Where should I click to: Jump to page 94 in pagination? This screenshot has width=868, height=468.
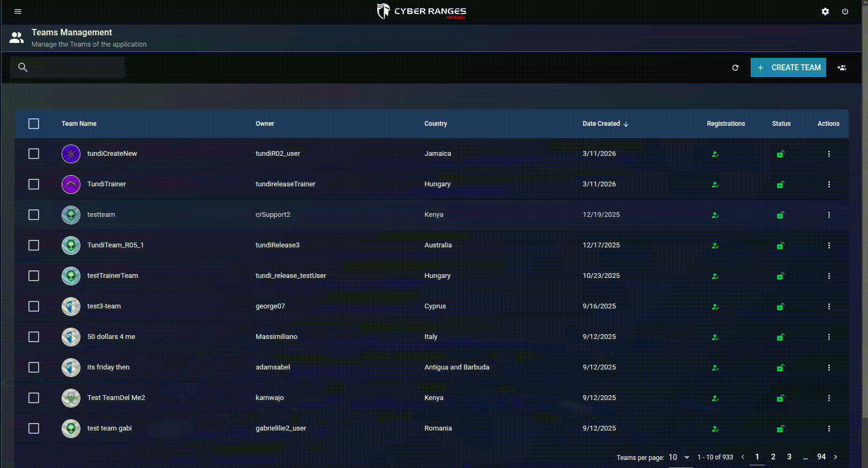(x=821, y=457)
